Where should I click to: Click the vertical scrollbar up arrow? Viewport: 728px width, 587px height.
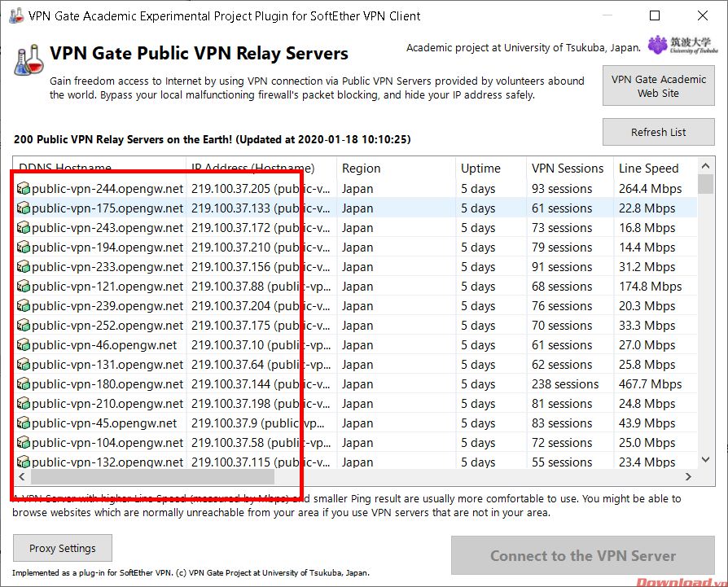pyautogui.click(x=706, y=165)
